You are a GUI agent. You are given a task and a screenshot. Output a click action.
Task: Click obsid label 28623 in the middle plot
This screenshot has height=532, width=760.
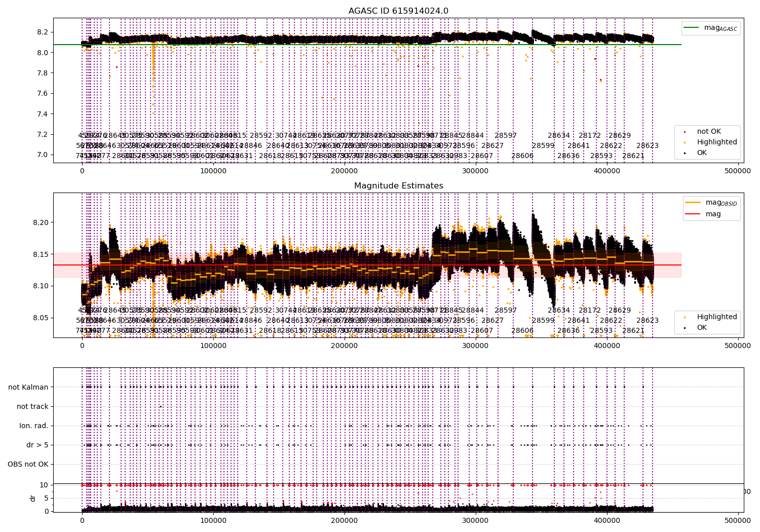pyautogui.click(x=648, y=321)
